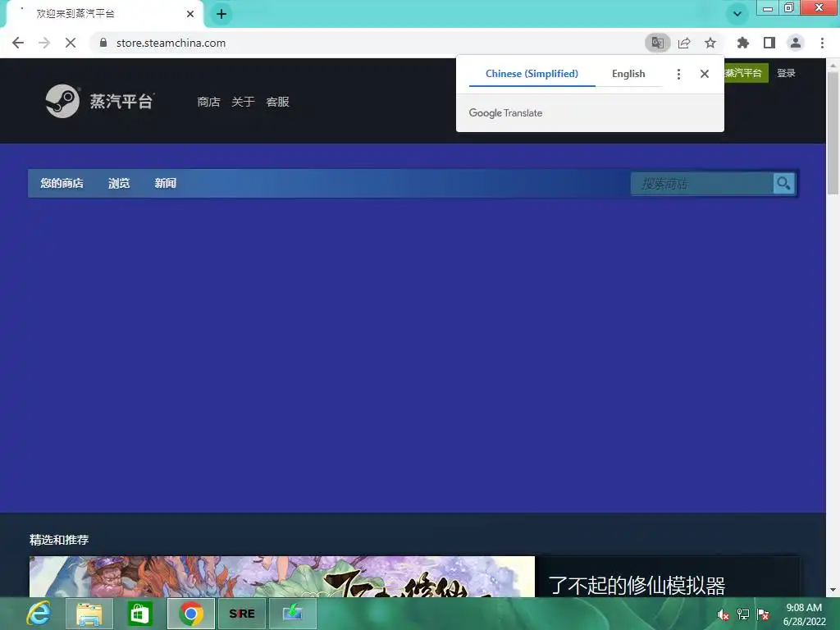The height and width of the screenshot is (630, 840).
Task: Open the 新闻 news tab
Action: click(x=165, y=183)
